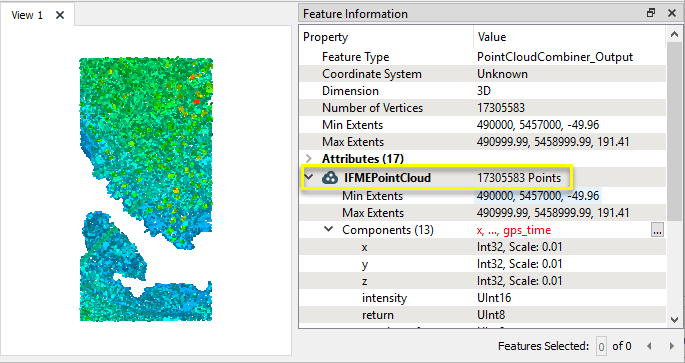Click the Features Selected number field
This screenshot has height=363, width=685.
(x=601, y=347)
